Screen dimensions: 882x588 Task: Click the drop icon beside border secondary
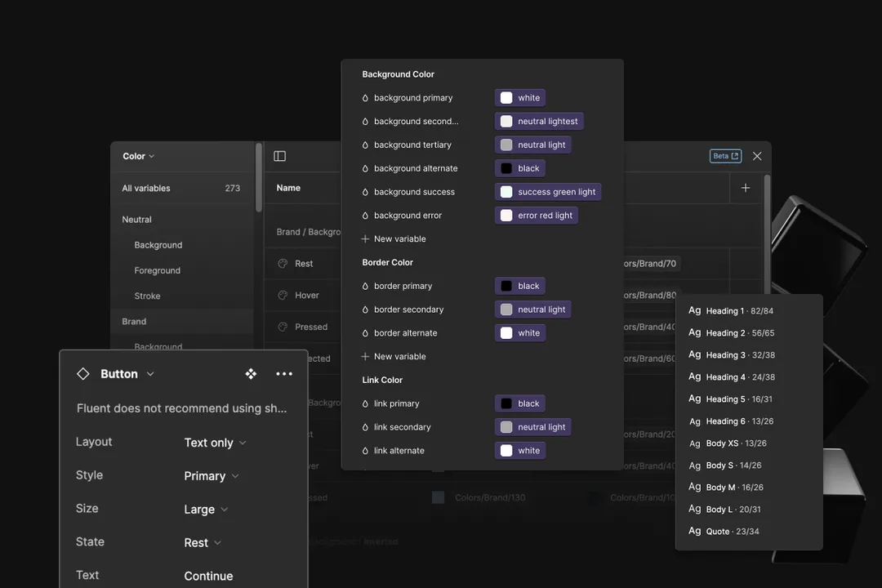(365, 310)
